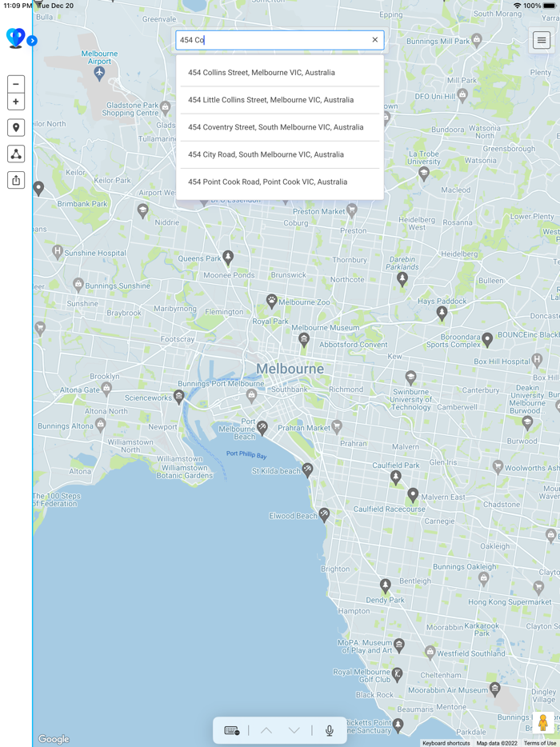Click Melbourne Zoo paw marker

(x=272, y=301)
